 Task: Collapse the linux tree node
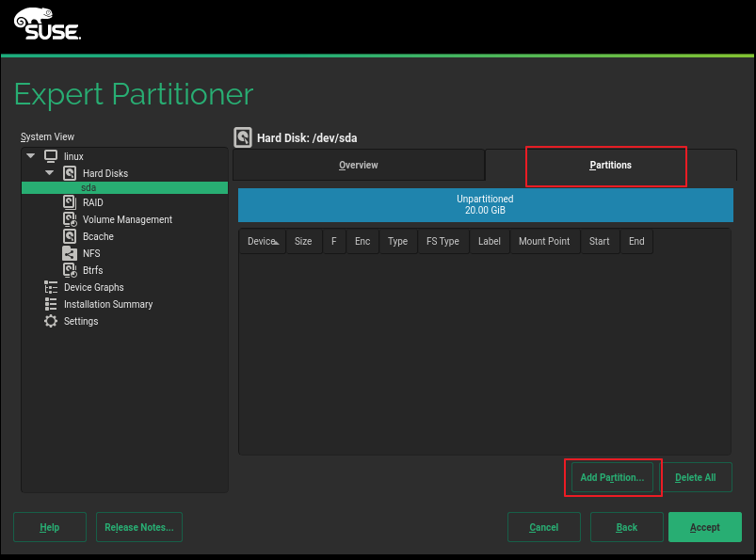coord(31,155)
